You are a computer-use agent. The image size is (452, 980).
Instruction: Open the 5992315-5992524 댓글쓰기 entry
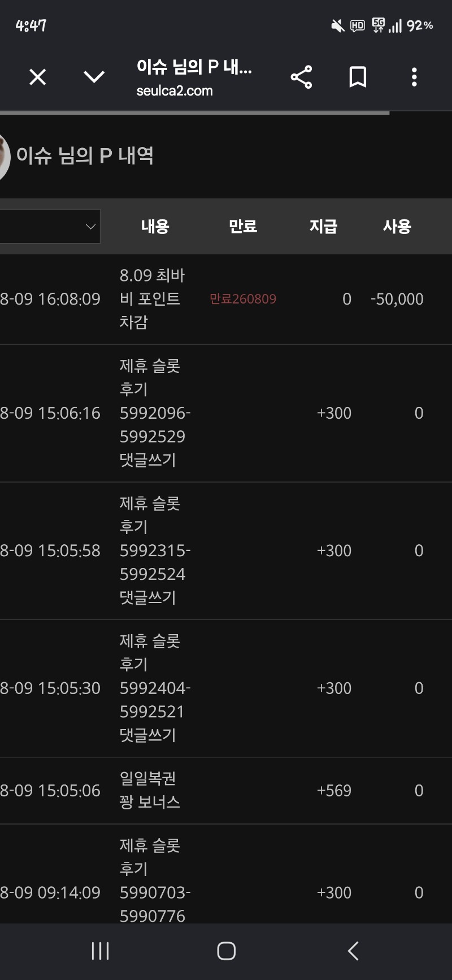coord(226,550)
